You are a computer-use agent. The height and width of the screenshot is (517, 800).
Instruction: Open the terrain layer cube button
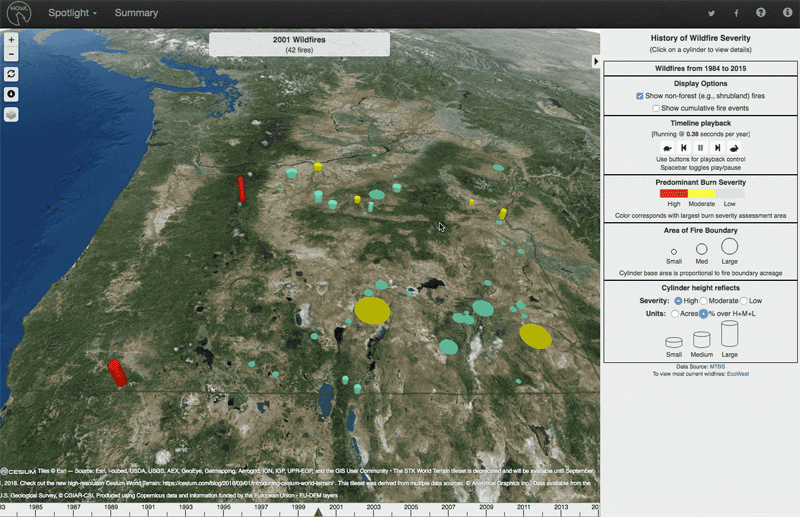(11, 114)
